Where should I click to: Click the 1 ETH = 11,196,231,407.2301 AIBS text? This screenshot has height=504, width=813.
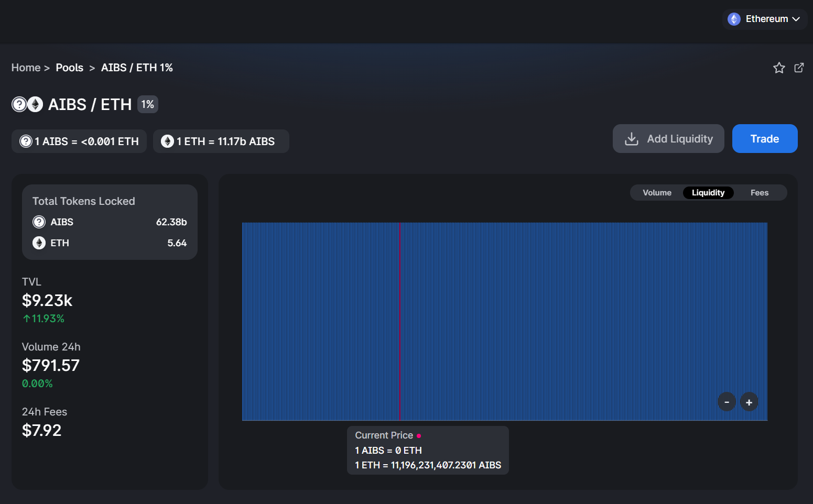428,465
